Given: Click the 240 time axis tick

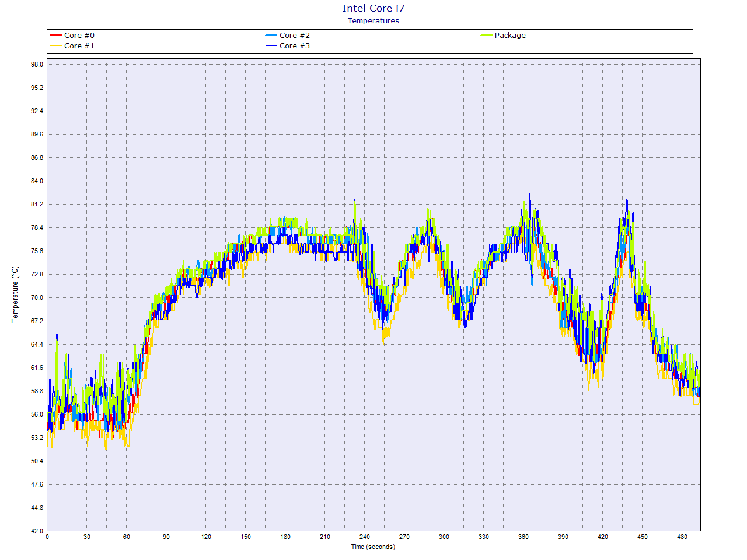Looking at the screenshot, I should pyautogui.click(x=365, y=537).
